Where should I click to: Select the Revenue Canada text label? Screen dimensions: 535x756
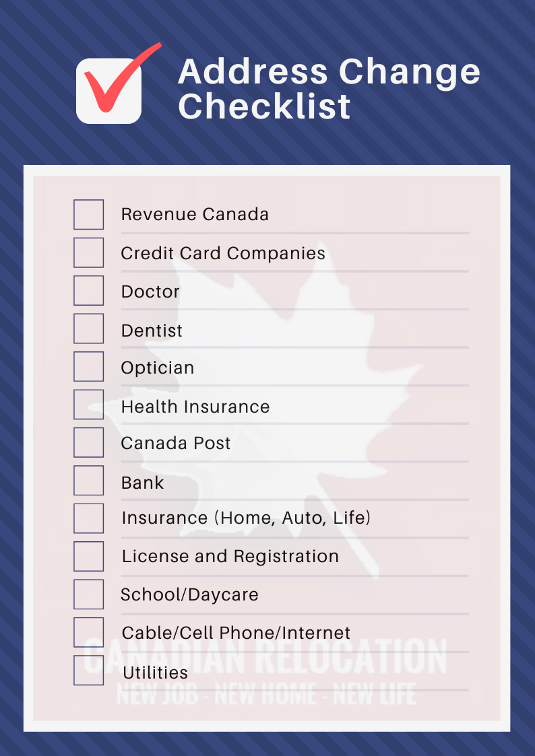[x=195, y=215]
